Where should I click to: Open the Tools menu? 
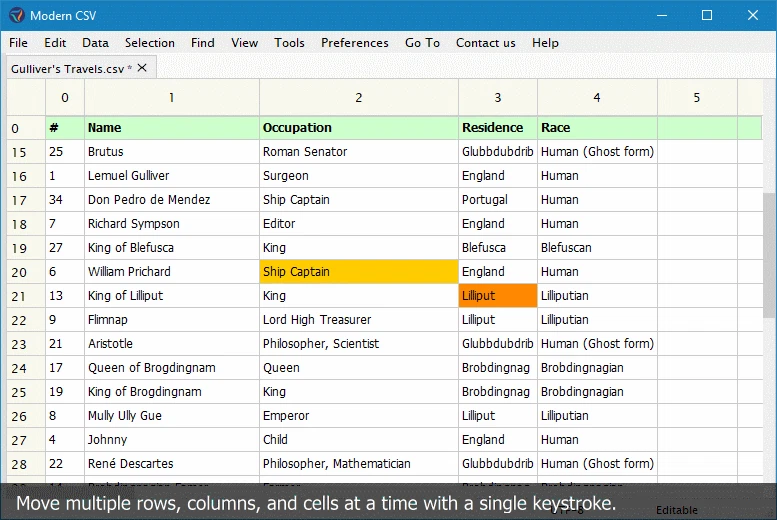(x=289, y=43)
